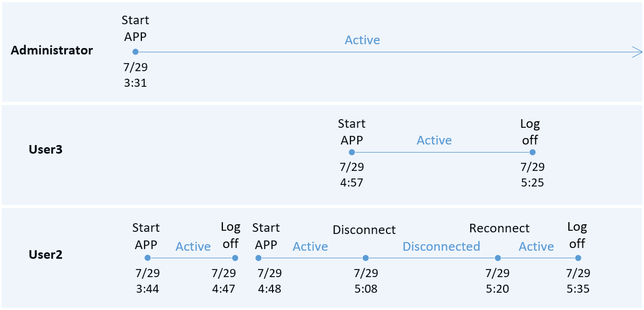Click the Administrator timeline arrowhead
Image resolution: width=644 pixels, height=310 pixels.
(636, 52)
